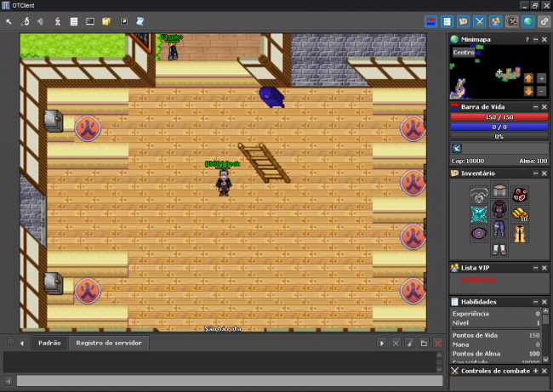Open the terminal console icon
The height and width of the screenshot is (392, 553).
coord(90,22)
